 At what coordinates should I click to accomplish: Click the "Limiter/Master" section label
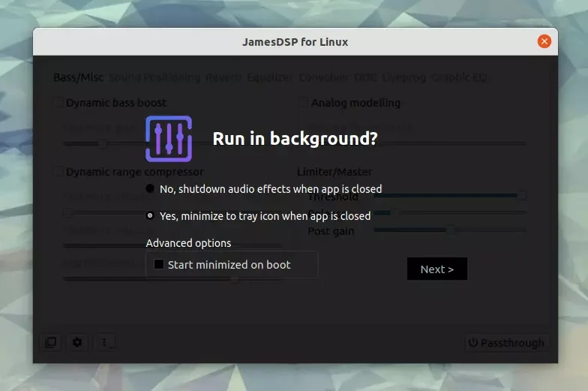[x=334, y=171]
